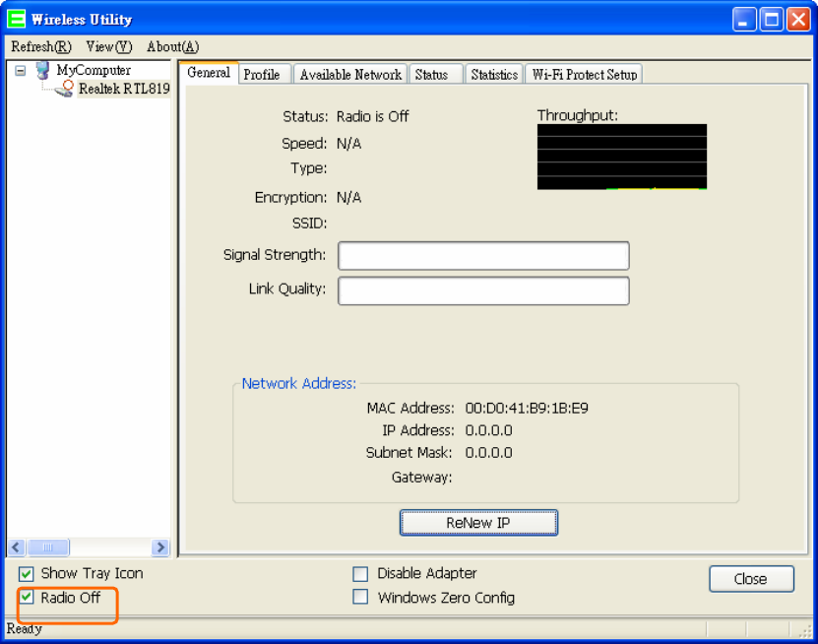Open the Available Network tab
The width and height of the screenshot is (818, 644).
350,75
